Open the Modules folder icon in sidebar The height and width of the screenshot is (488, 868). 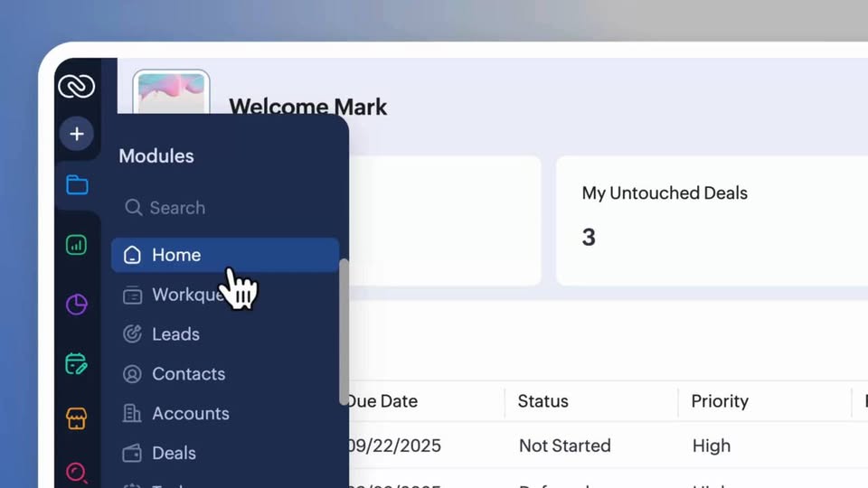77,185
